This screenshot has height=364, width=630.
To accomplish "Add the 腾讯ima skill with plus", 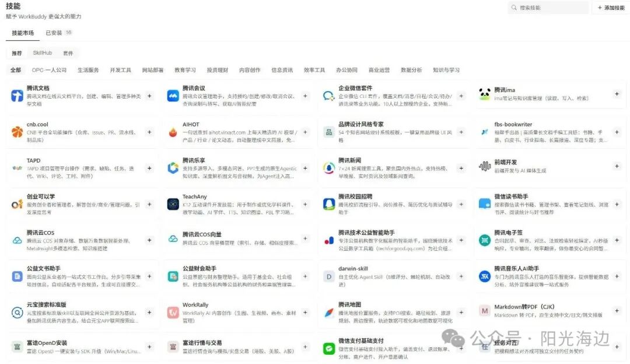I will (617, 94).
